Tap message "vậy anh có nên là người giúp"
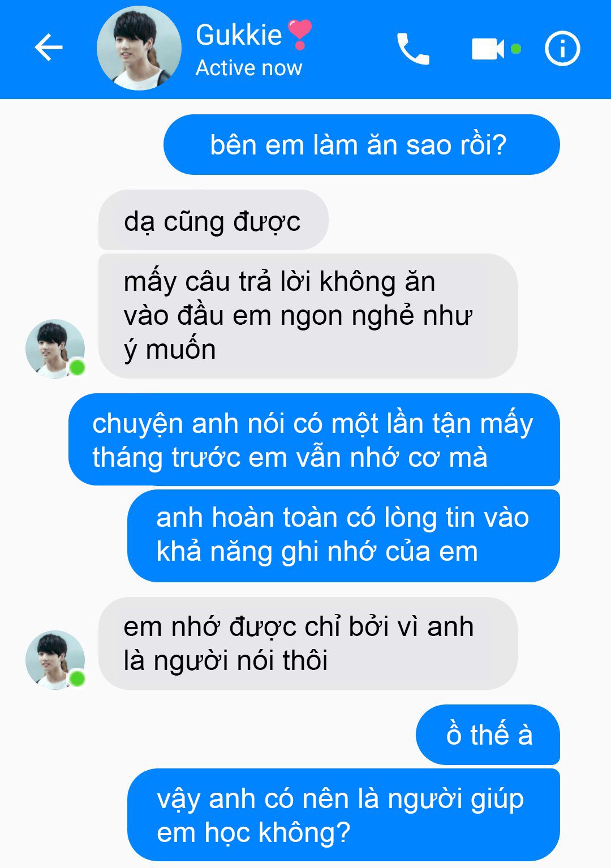The image size is (611, 868). click(x=343, y=815)
